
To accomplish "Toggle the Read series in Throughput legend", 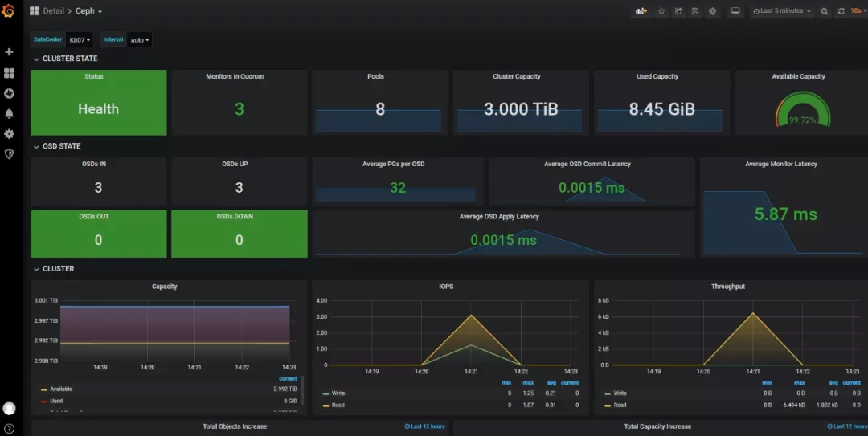I will pyautogui.click(x=620, y=405).
